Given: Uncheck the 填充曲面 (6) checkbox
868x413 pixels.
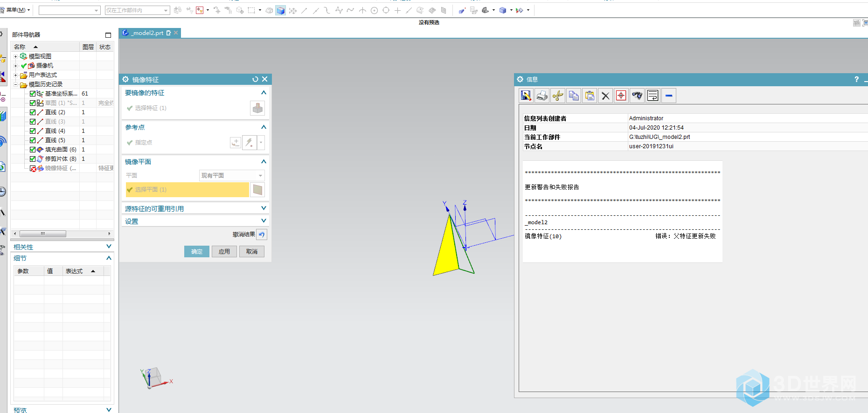Looking at the screenshot, I should coord(33,150).
